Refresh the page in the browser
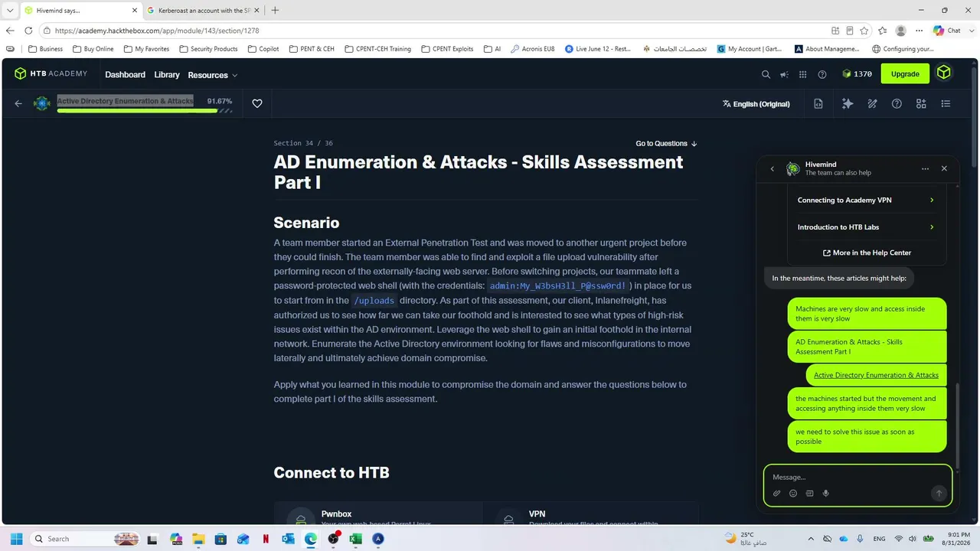The image size is (980, 551). click(x=28, y=31)
